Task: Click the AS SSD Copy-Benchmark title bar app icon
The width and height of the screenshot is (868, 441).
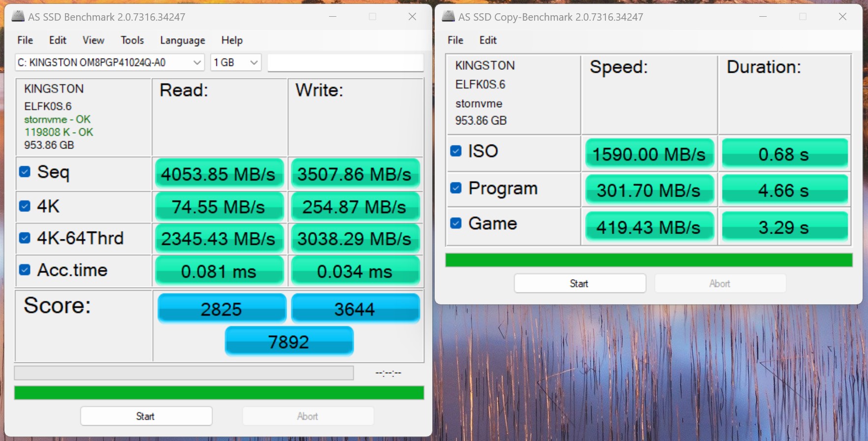Action: pos(449,16)
